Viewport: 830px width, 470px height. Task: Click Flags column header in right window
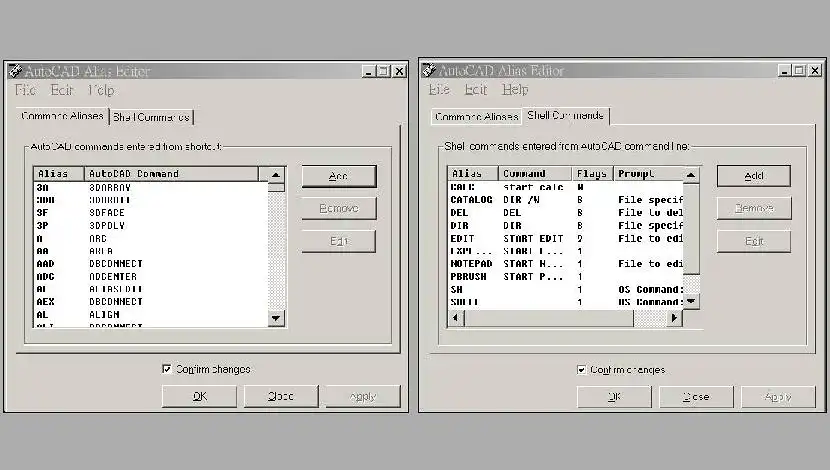(593, 174)
